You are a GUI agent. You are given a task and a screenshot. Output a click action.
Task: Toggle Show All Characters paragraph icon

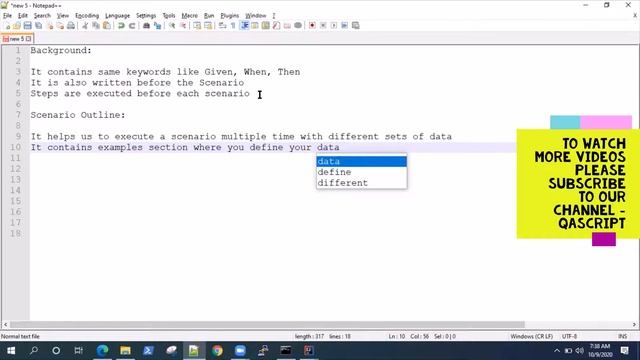pos(233,26)
